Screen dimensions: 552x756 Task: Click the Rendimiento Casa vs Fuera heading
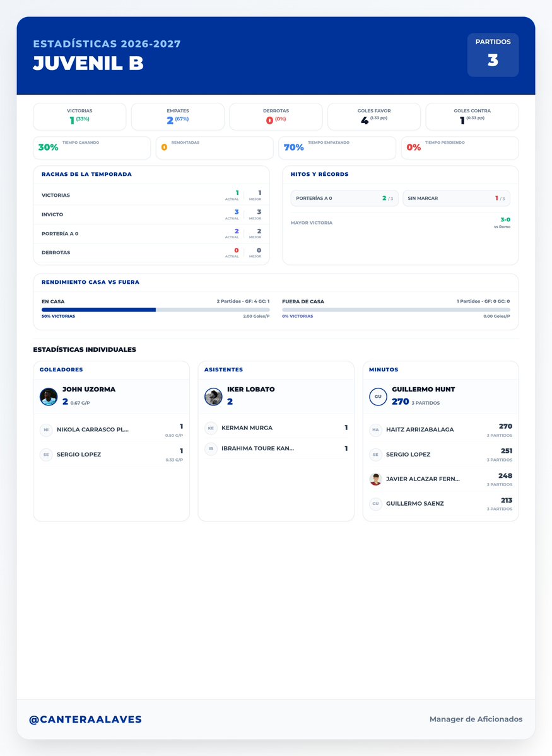(x=90, y=282)
